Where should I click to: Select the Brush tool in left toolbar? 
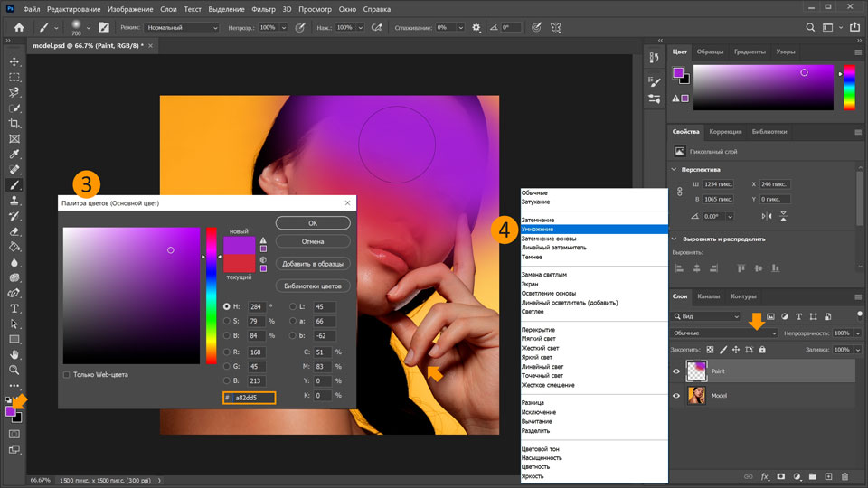(x=14, y=185)
